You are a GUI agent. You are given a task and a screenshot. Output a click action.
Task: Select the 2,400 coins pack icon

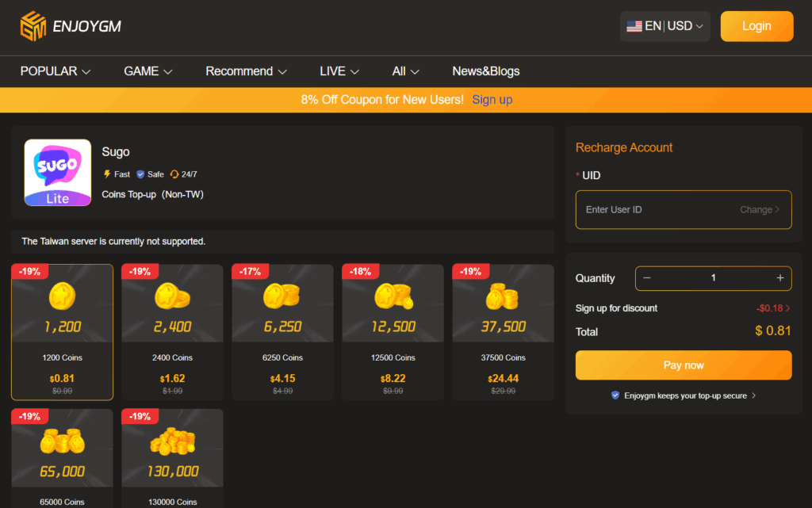172,298
